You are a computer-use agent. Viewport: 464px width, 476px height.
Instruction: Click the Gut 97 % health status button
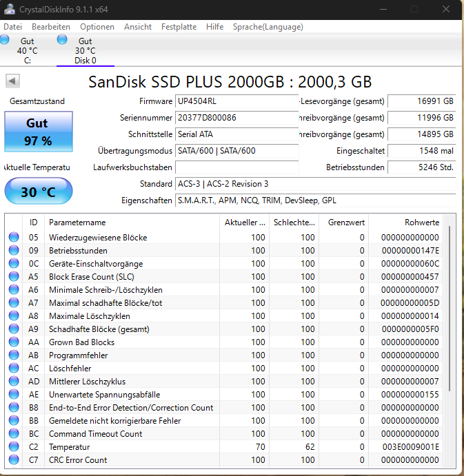39,132
